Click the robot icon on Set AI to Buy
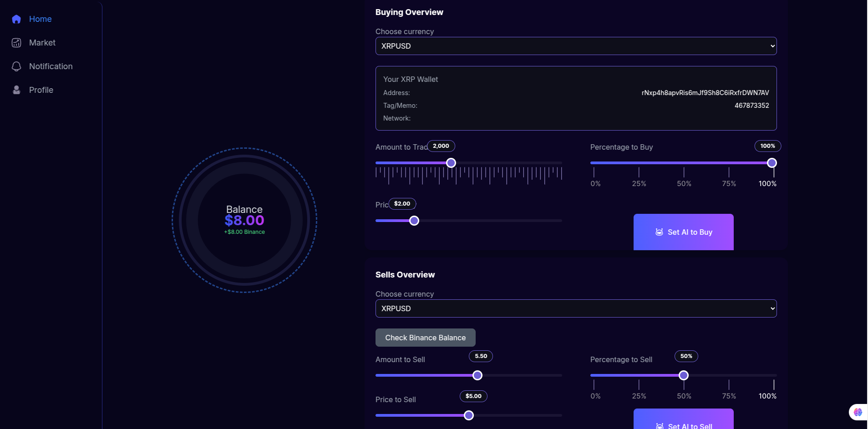Screen dimensions: 868x429 click(659, 232)
